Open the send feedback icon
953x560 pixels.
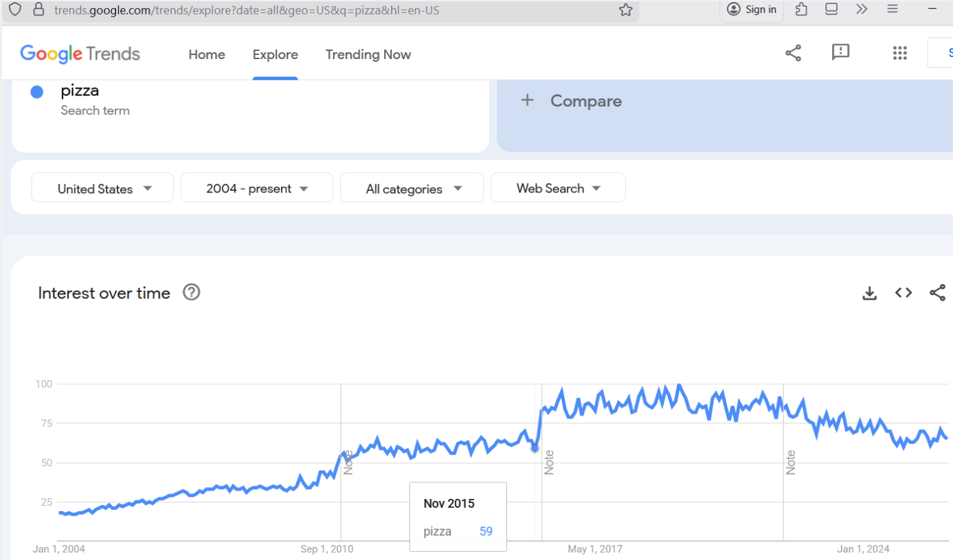click(x=840, y=52)
